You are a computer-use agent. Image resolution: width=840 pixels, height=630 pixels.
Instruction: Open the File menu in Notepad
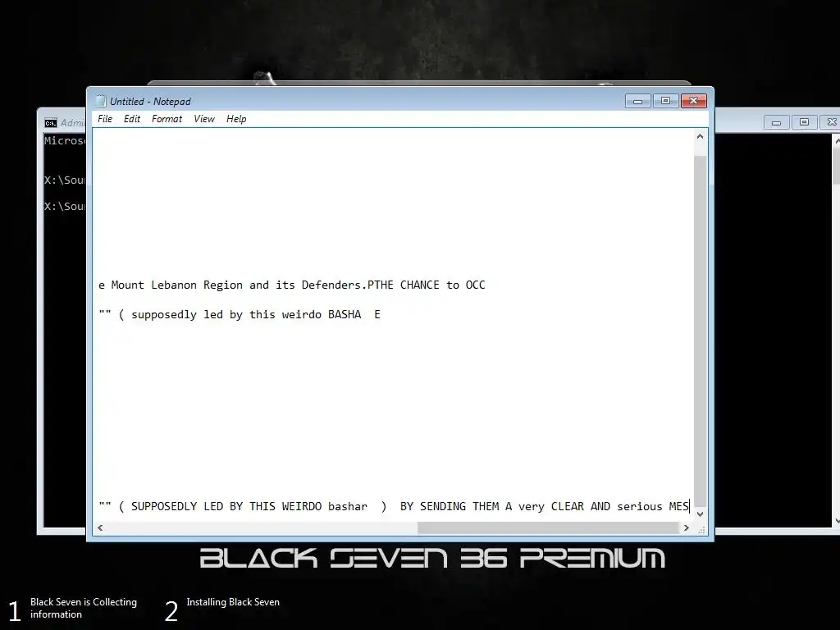pos(104,119)
